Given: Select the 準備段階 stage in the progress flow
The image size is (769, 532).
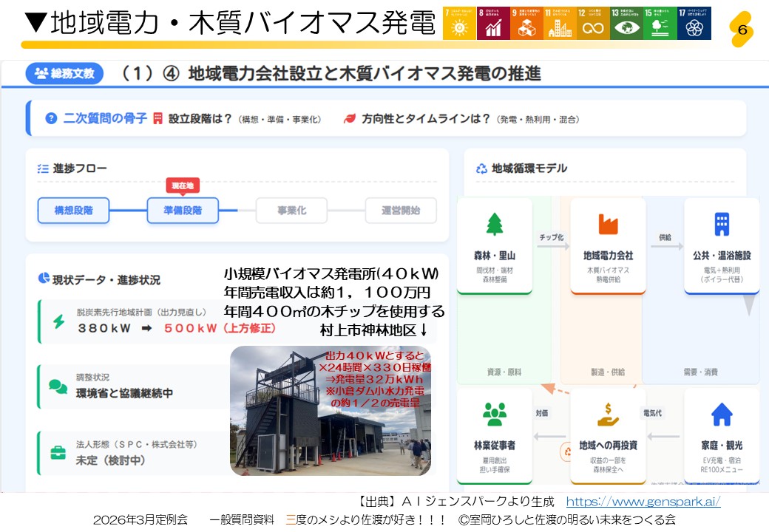Looking at the screenshot, I should [x=183, y=211].
